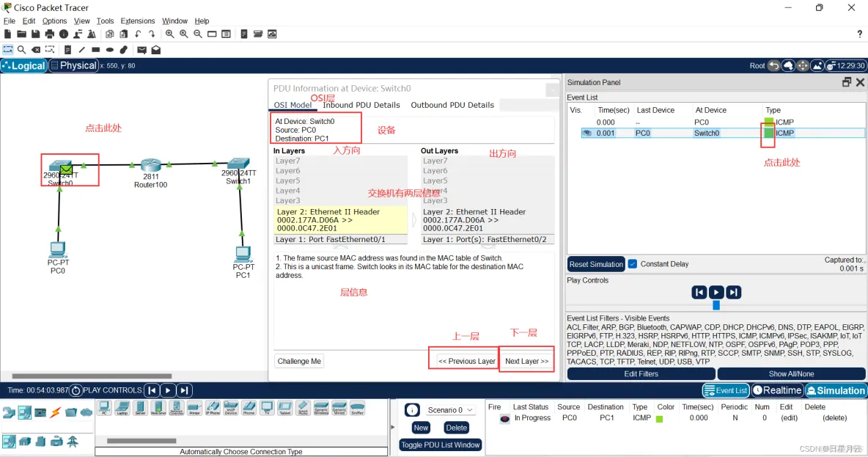Image resolution: width=868 pixels, height=457 pixels.
Task: Open the Connections lightning bolt category
Action: (x=56, y=412)
